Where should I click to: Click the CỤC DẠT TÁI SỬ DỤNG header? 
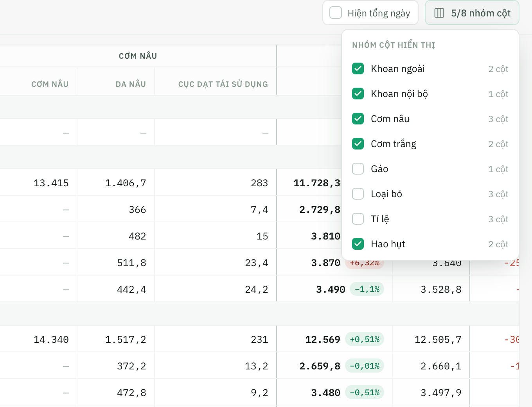[223, 84]
